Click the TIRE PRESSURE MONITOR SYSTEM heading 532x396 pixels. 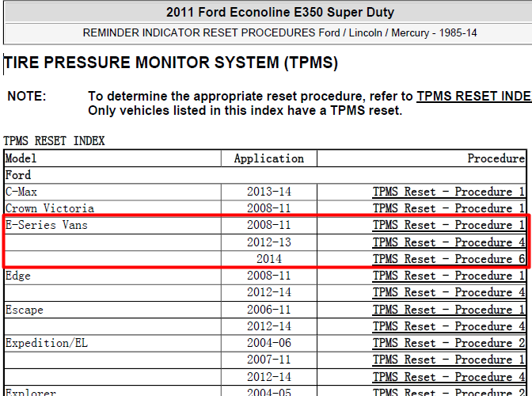point(171,63)
